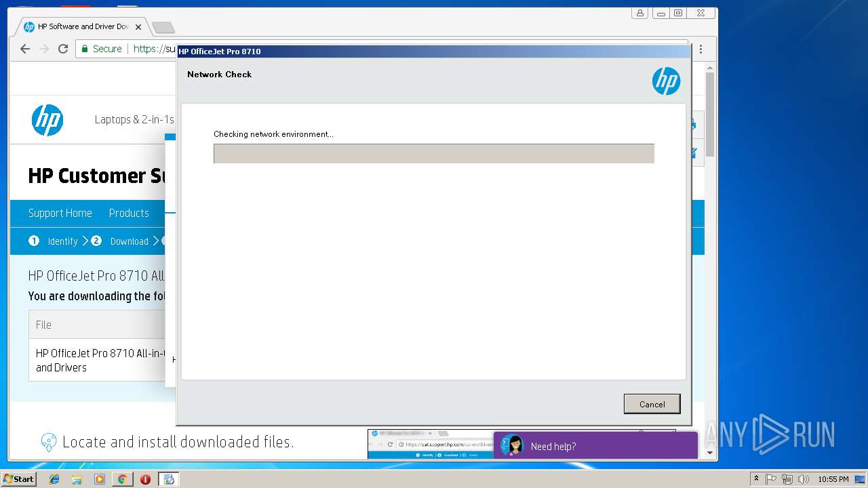Open the Windows Start menu
Image resolution: width=868 pixels, height=488 pixels.
18,479
